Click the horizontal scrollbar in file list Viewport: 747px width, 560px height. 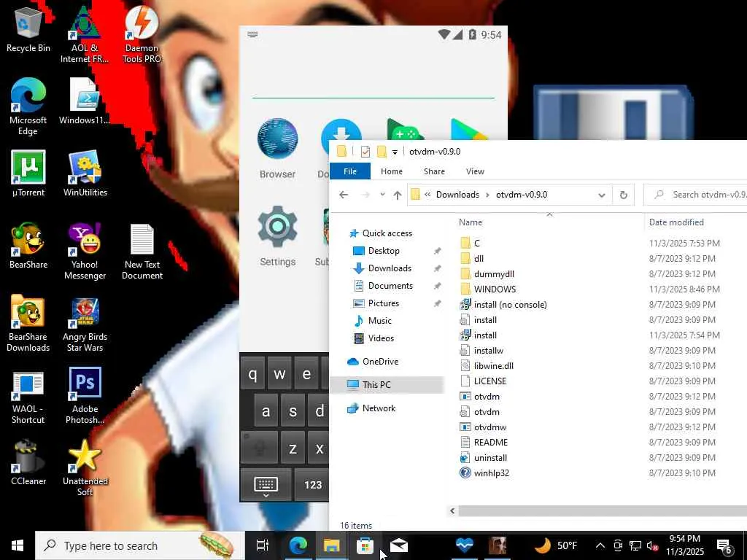pyautogui.click(x=603, y=511)
